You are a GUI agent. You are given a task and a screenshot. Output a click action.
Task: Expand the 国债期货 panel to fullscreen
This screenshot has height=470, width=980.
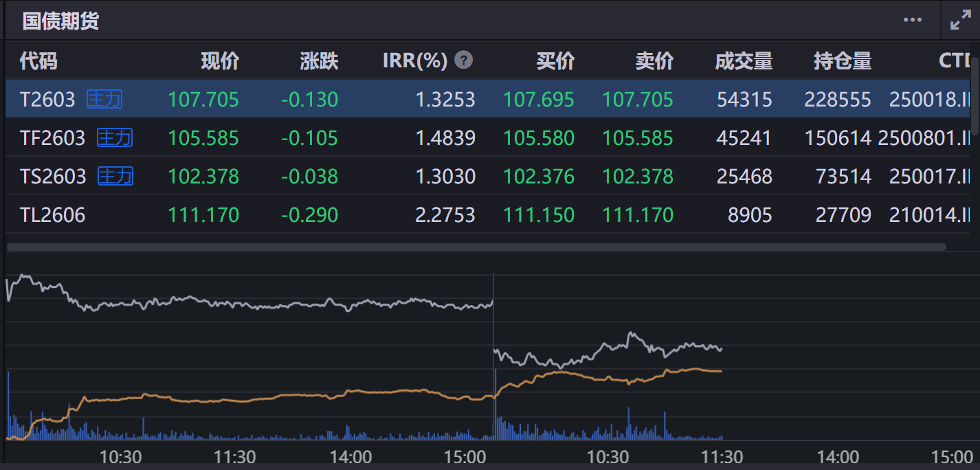[960, 21]
